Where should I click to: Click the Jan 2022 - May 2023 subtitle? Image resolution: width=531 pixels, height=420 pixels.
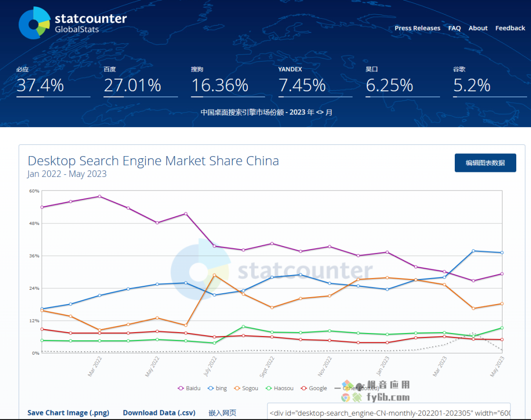(x=67, y=174)
